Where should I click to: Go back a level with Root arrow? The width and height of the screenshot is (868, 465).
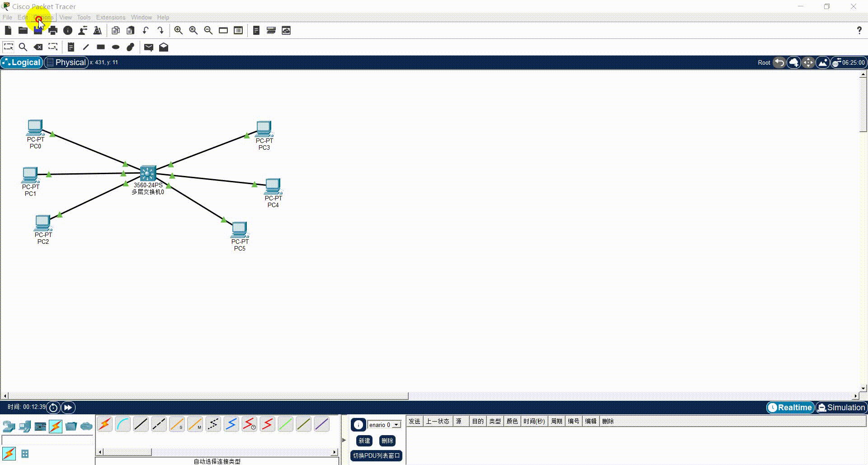(779, 62)
